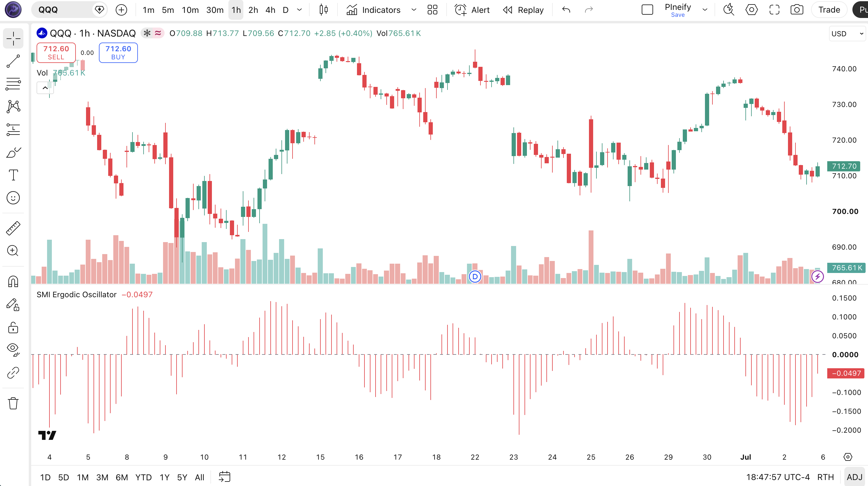Viewport: 868px width, 486px height.
Task: Expand the indicator favorites dropdown arrow
Action: [413, 10]
